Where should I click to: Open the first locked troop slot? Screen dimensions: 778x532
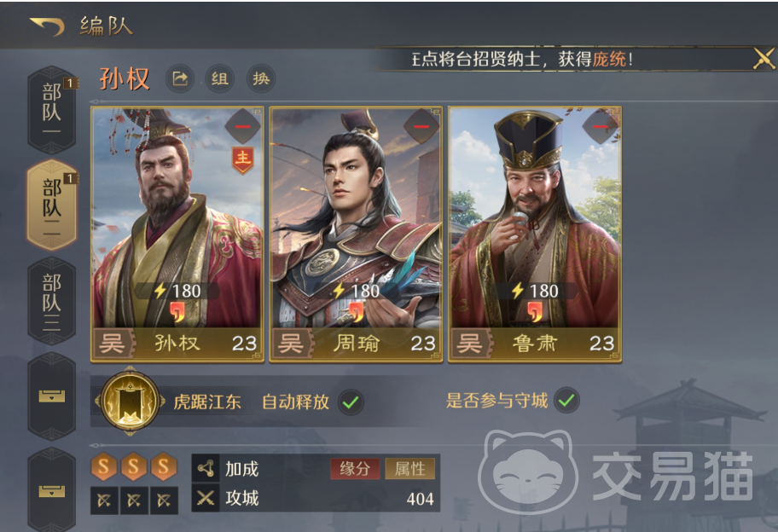[x=51, y=396]
